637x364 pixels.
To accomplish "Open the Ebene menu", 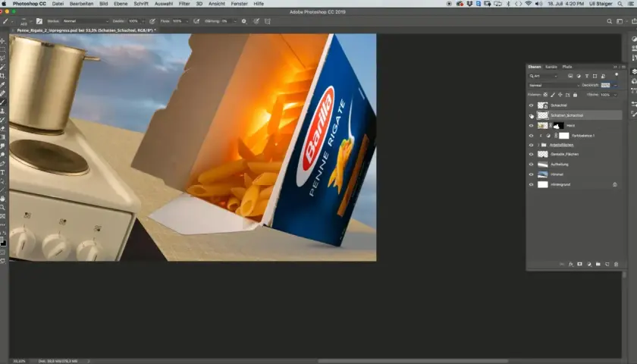I will pyautogui.click(x=121, y=4).
